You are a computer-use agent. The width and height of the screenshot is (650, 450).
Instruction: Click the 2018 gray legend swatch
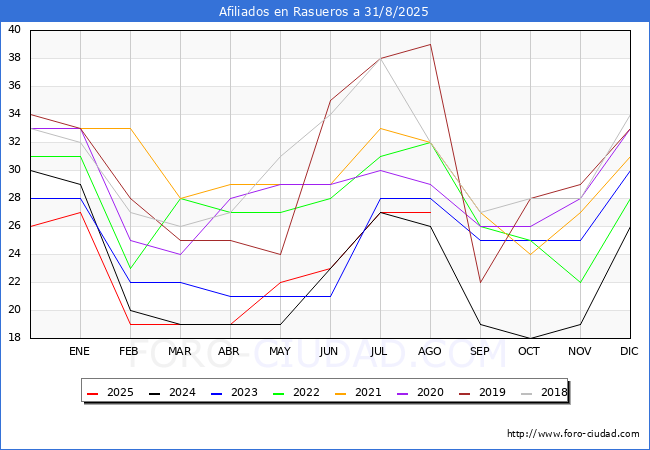(x=527, y=393)
